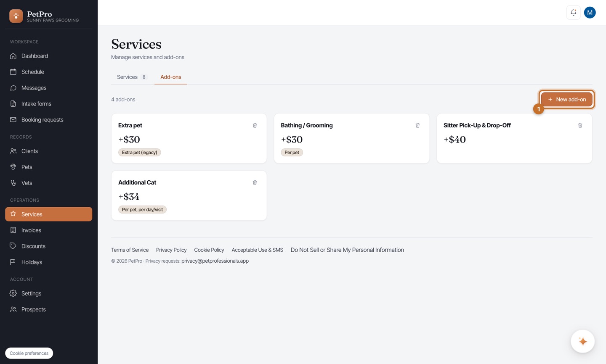Screen dimensions: 606x364
Task: Navigate to Discounts page
Action: pyautogui.click(x=48, y=246)
